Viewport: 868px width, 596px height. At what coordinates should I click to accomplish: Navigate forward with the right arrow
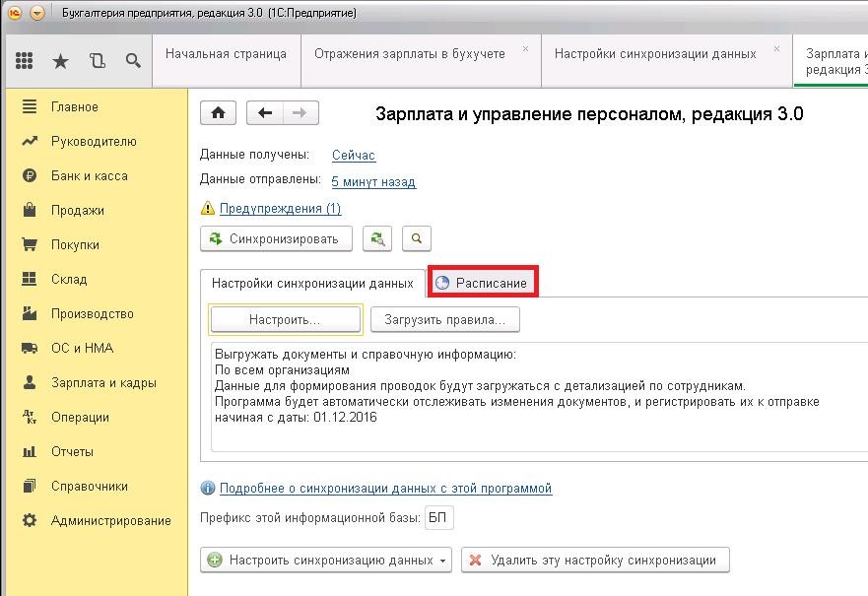pyautogui.click(x=300, y=113)
